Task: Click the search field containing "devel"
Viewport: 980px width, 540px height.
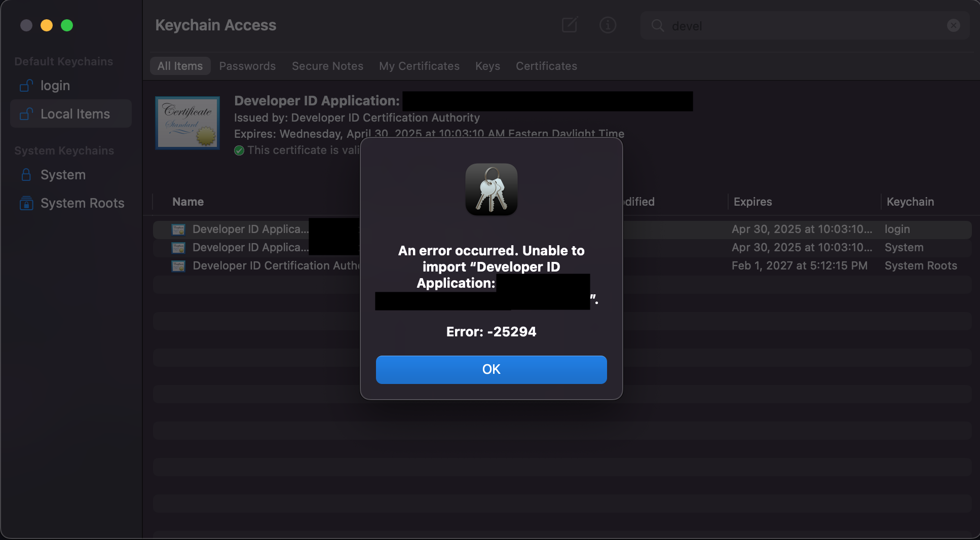Action: click(805, 25)
